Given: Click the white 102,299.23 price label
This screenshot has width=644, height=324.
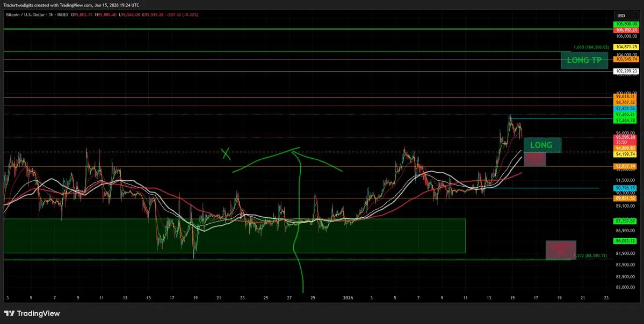Looking at the screenshot, I should pos(626,71).
